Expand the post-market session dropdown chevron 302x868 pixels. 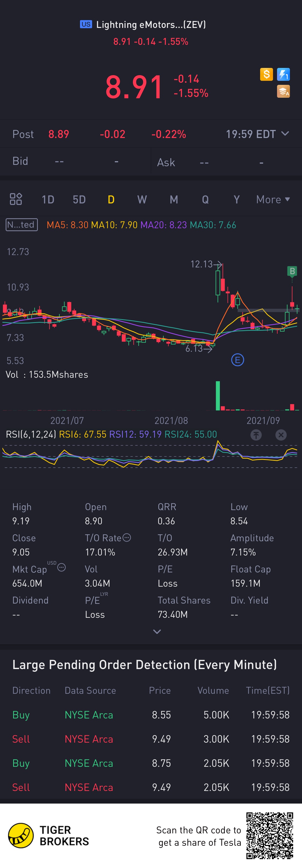click(x=285, y=134)
